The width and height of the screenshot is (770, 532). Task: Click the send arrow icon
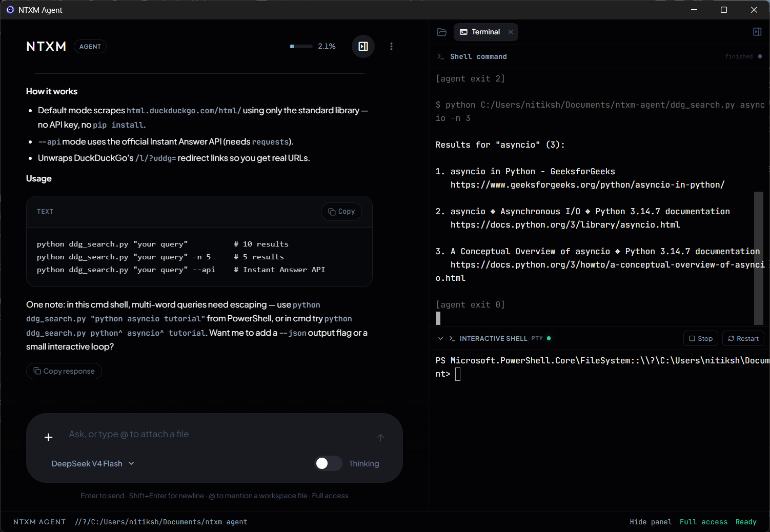coord(380,438)
